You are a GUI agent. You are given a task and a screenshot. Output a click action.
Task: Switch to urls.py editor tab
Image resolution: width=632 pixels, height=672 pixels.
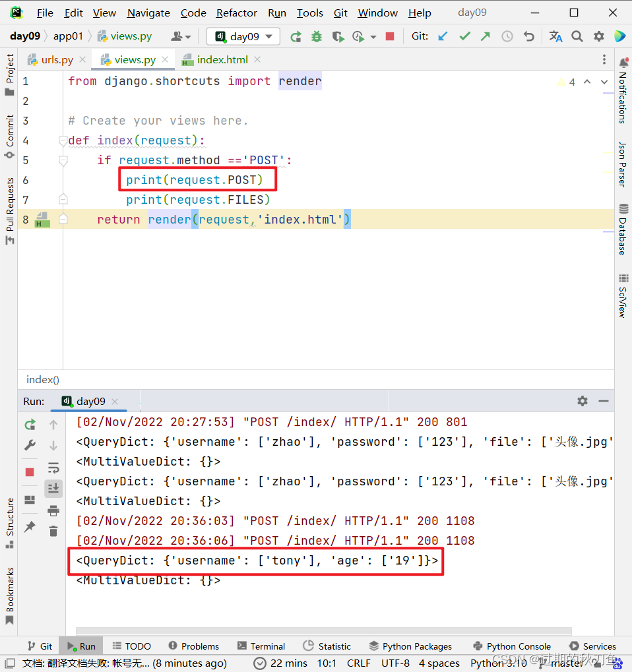click(x=57, y=59)
